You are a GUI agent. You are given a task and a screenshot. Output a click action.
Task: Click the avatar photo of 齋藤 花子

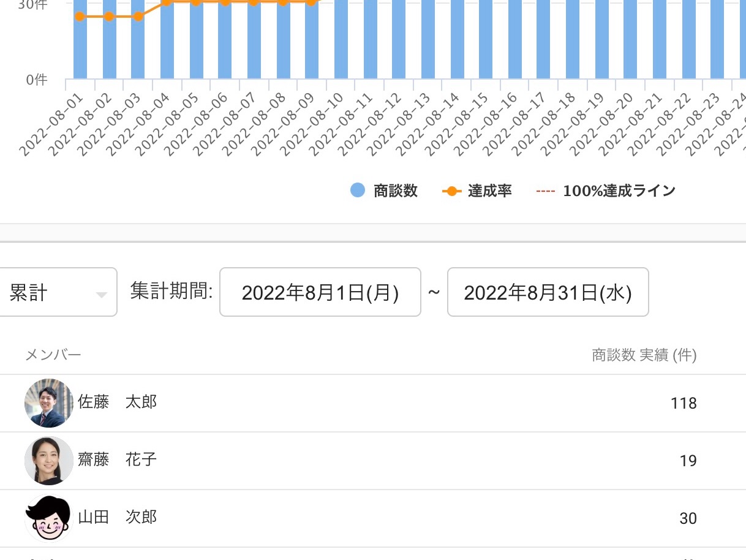pos(49,460)
